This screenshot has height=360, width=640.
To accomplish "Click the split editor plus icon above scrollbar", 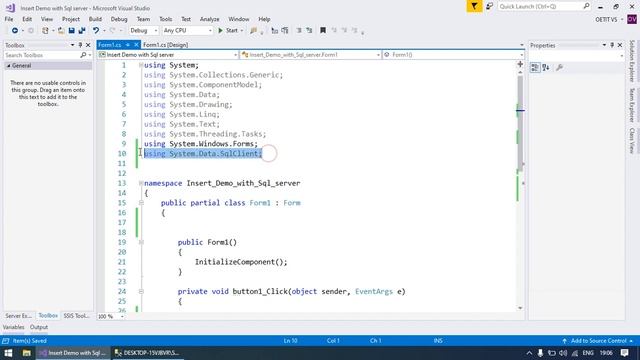I will 520,64.
